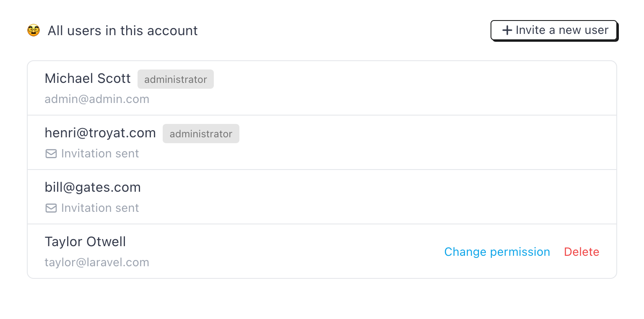644x319 pixels.
Task: Click the admin@admin.com email address
Action: (97, 99)
